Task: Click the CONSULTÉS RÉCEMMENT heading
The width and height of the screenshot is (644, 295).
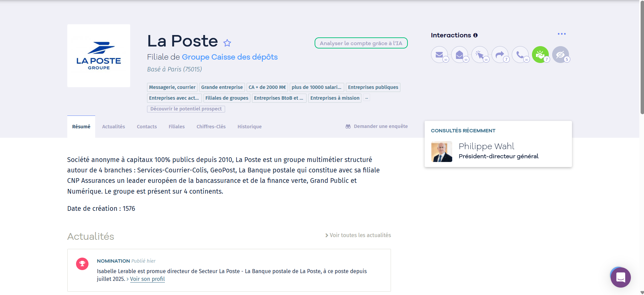Action: (463, 131)
